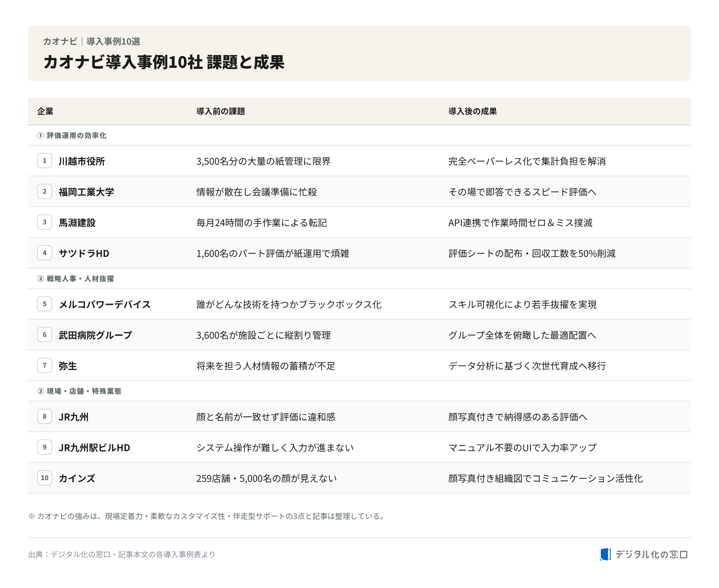Click the company name サツドラHD

tap(84, 253)
